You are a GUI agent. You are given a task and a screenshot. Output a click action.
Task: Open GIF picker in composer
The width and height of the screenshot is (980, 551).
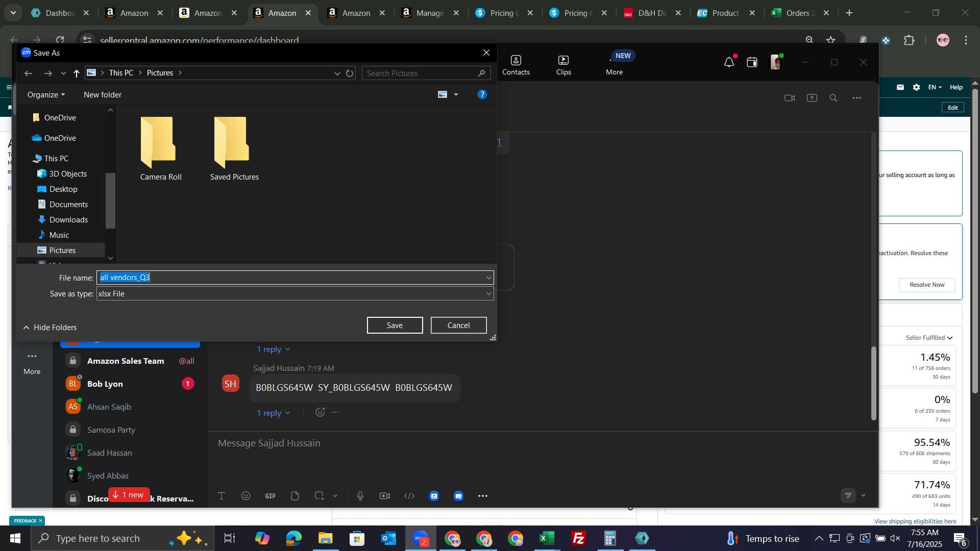pyautogui.click(x=271, y=496)
